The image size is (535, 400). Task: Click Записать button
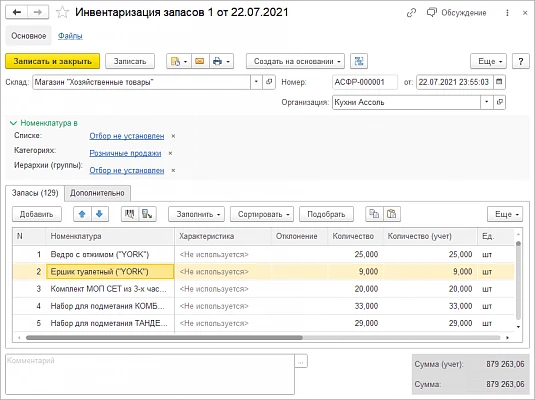click(130, 61)
